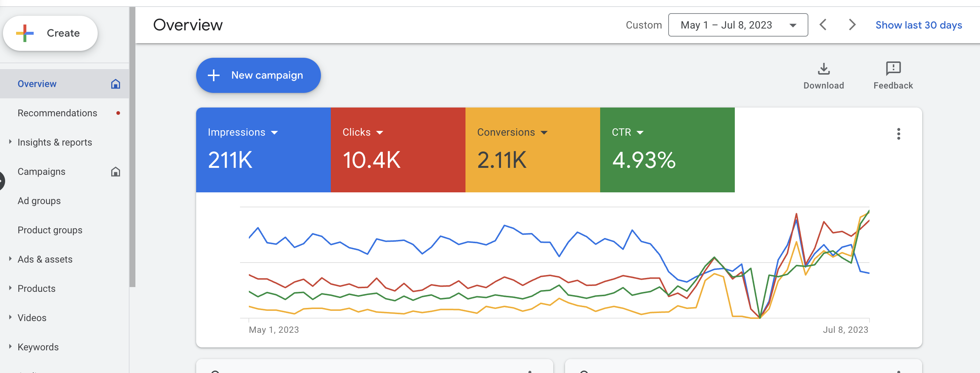
Task: Go to next date range arrow
Action: (x=852, y=25)
